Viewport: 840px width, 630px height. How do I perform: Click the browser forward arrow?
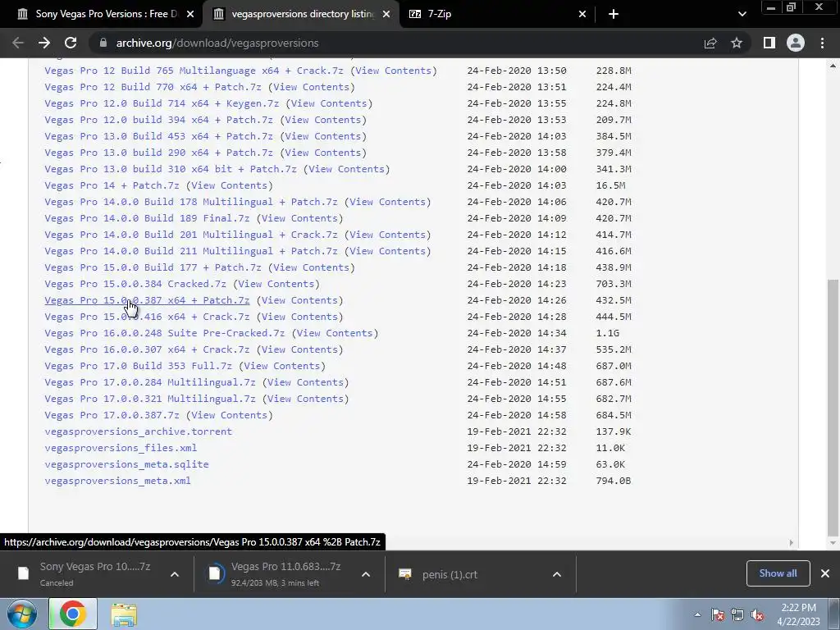coord(44,43)
